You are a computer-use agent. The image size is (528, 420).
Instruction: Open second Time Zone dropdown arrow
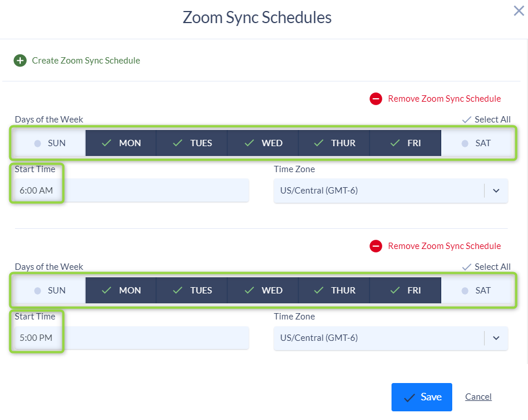[x=496, y=338]
